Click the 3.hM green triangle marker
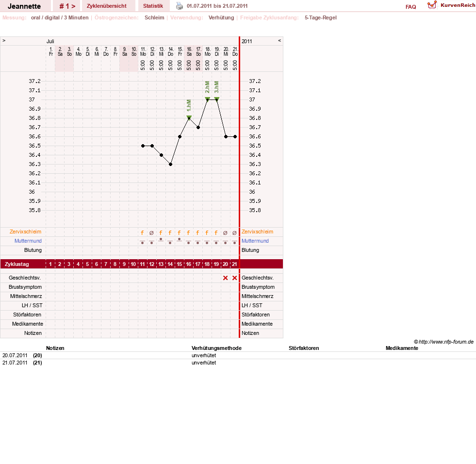 (216, 99)
